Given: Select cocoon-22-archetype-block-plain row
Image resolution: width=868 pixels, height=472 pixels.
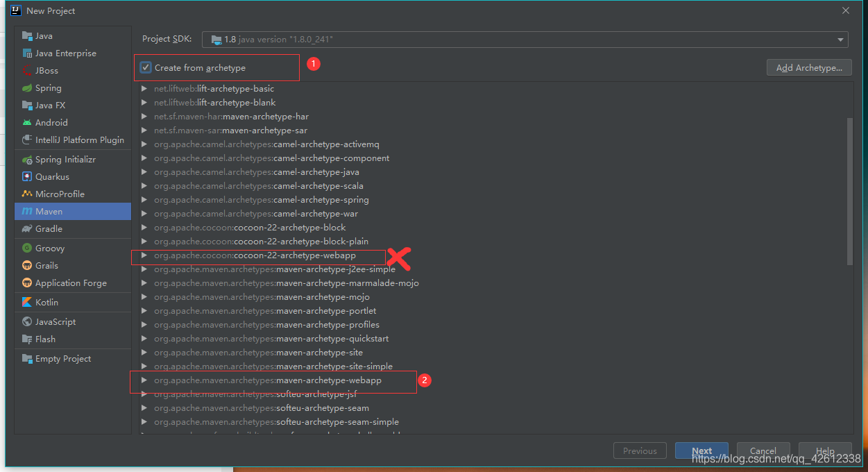Looking at the screenshot, I should [492, 242].
